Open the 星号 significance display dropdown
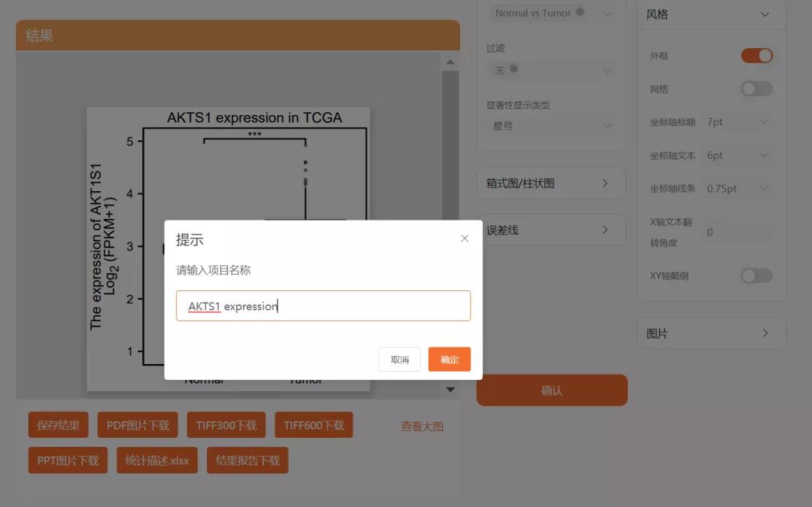The height and width of the screenshot is (507, 812). (x=551, y=126)
